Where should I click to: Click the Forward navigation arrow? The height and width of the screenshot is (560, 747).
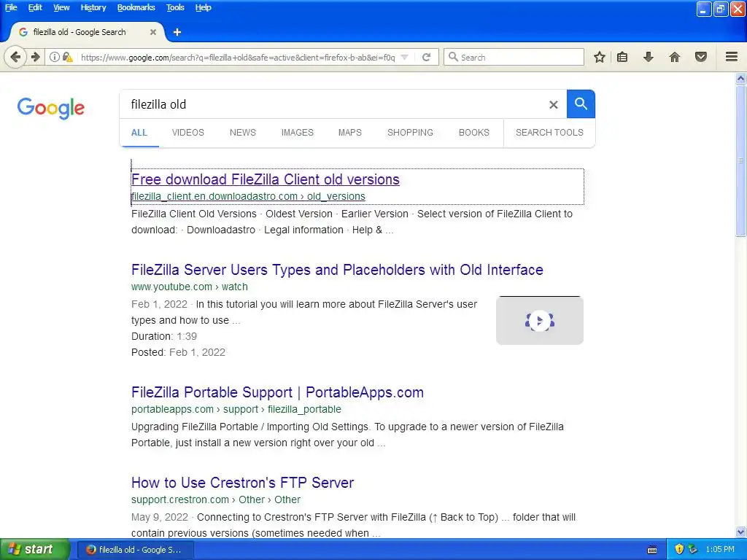(x=36, y=57)
